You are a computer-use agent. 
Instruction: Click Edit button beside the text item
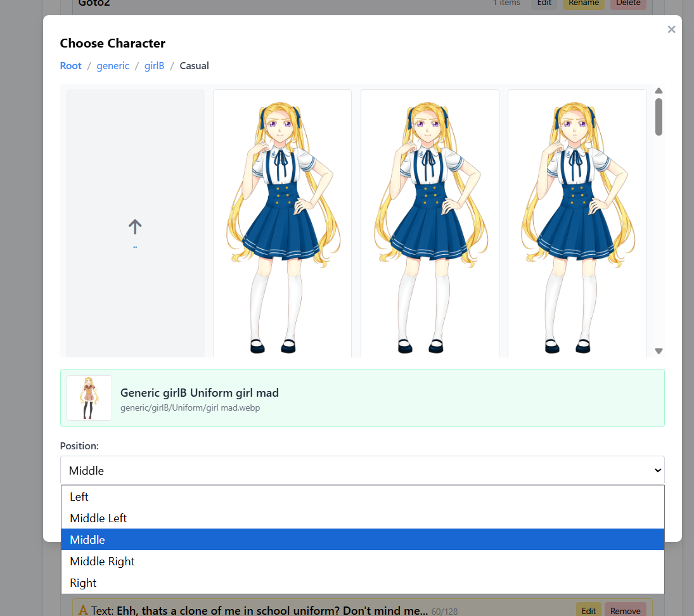coord(588,610)
